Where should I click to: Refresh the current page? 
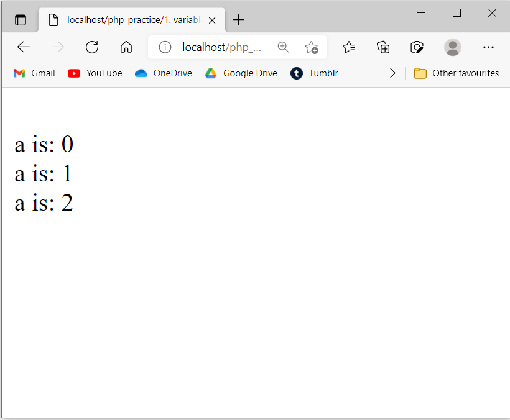point(92,47)
